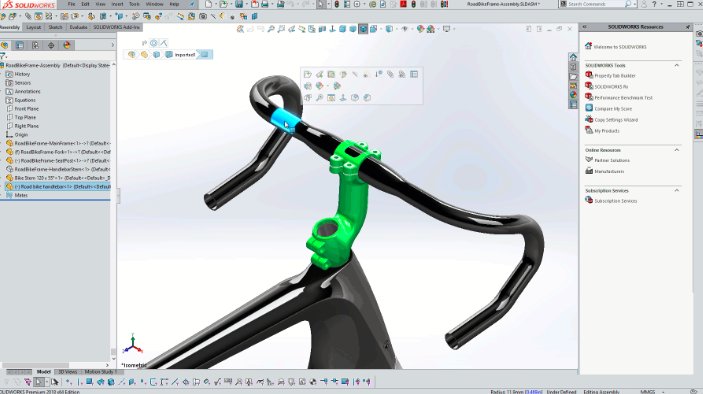The height and width of the screenshot is (394, 703).
Task: Open the File menu
Action: pyautogui.click(x=71, y=4)
